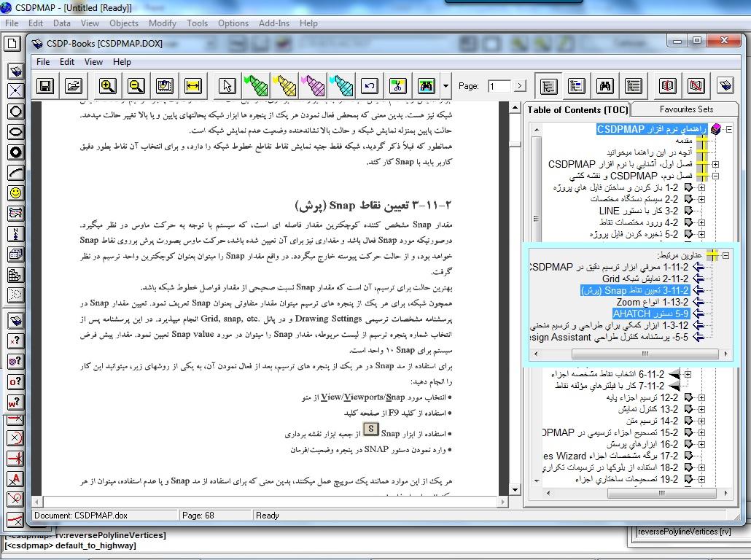
Task: Select the '2-11-2 Grid' related title
Action: [x=645, y=279]
